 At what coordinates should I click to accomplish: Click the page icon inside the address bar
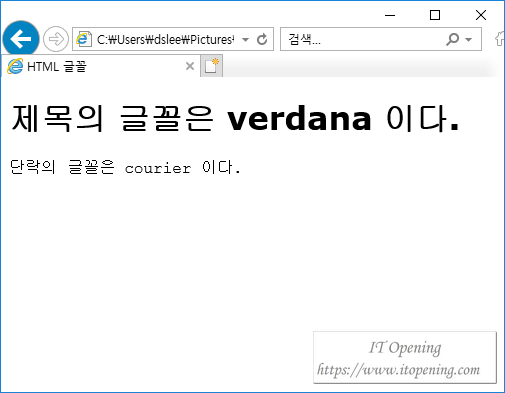coord(84,39)
